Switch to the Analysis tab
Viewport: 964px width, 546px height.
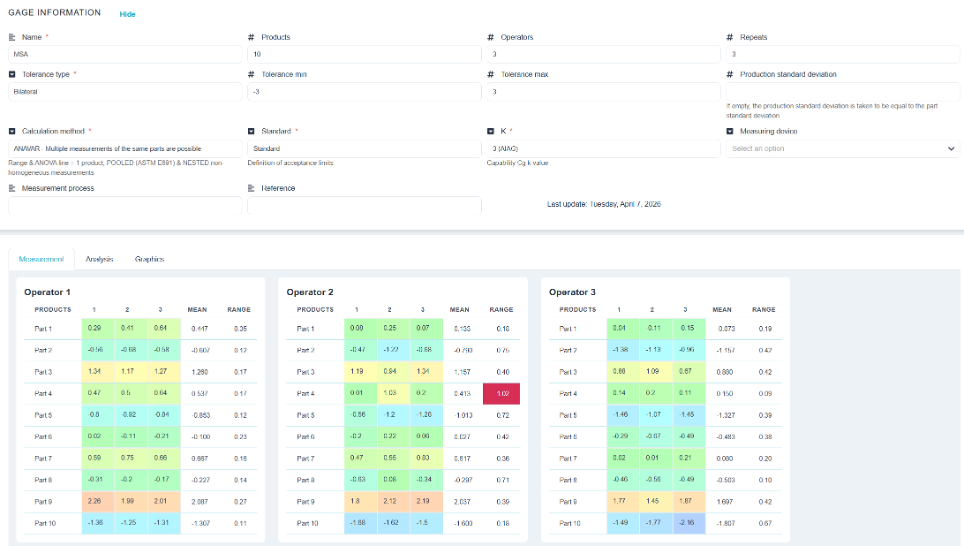pyautogui.click(x=99, y=259)
